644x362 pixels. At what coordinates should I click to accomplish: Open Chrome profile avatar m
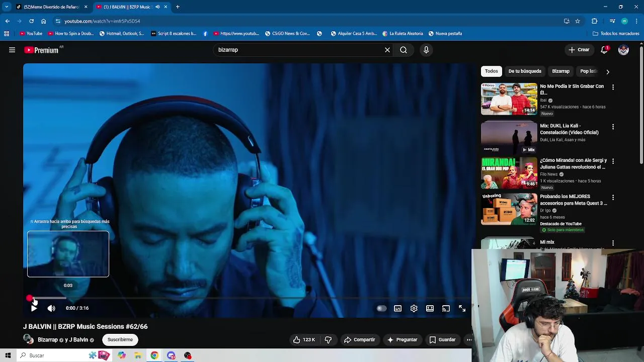tap(624, 21)
